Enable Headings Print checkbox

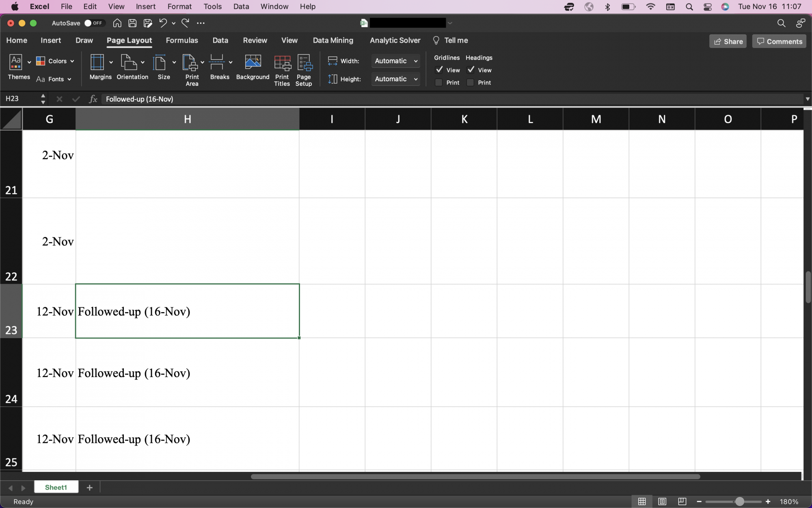[471, 82]
